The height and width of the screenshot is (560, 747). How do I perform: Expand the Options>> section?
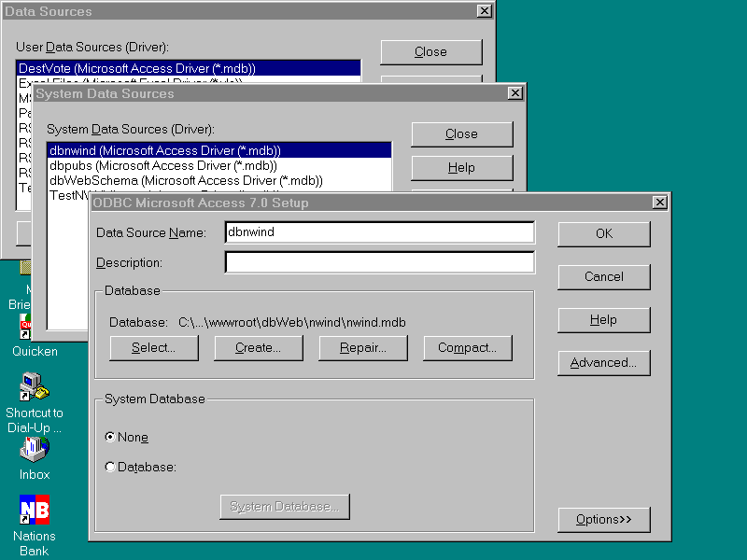point(603,520)
